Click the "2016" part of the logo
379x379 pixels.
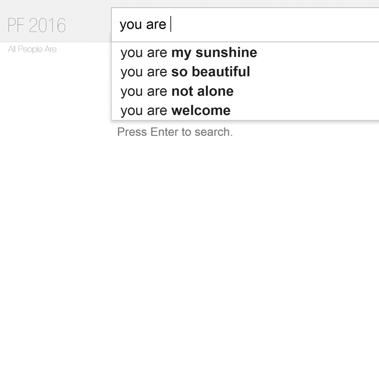(x=47, y=26)
